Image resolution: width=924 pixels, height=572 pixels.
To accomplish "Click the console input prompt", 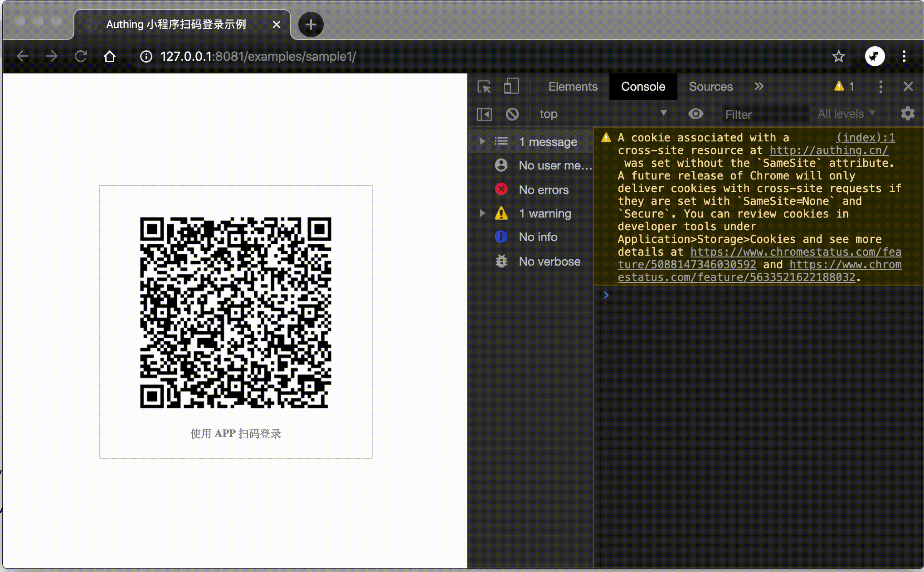I will (759, 295).
